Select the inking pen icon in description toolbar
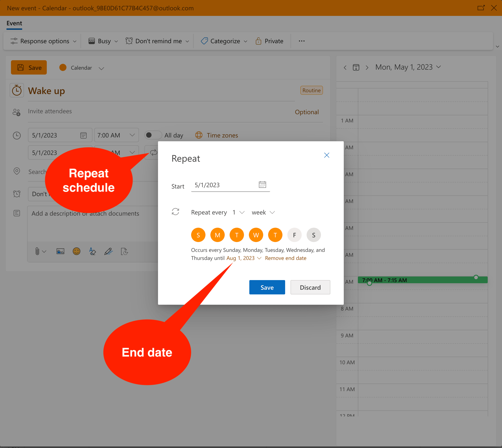The image size is (502, 448). pyautogui.click(x=109, y=251)
